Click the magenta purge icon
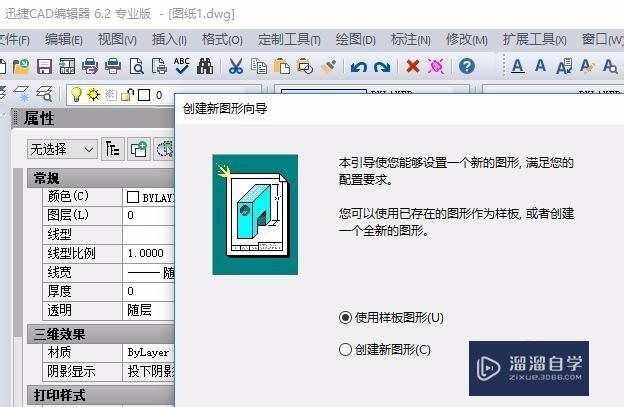This screenshot has height=407, width=624. tap(436, 66)
